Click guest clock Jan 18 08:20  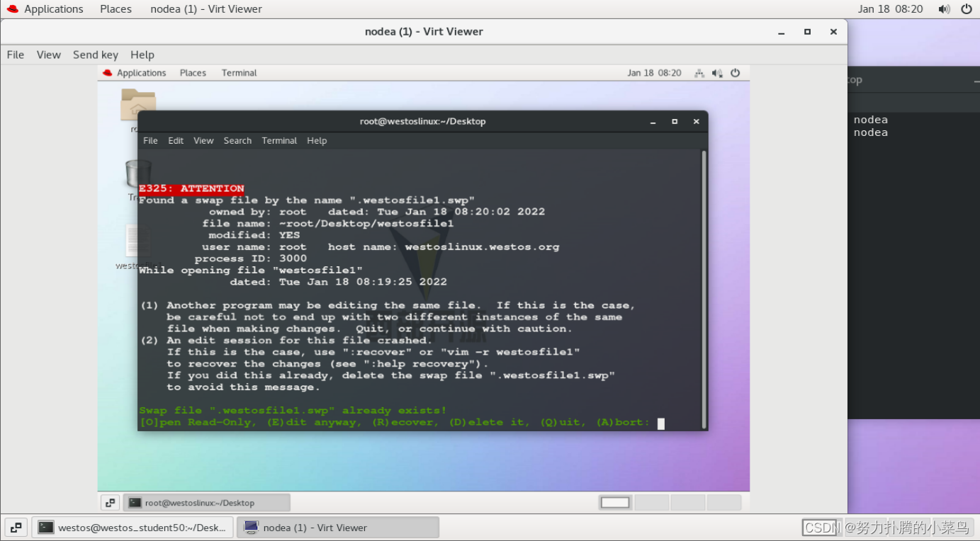coord(654,73)
